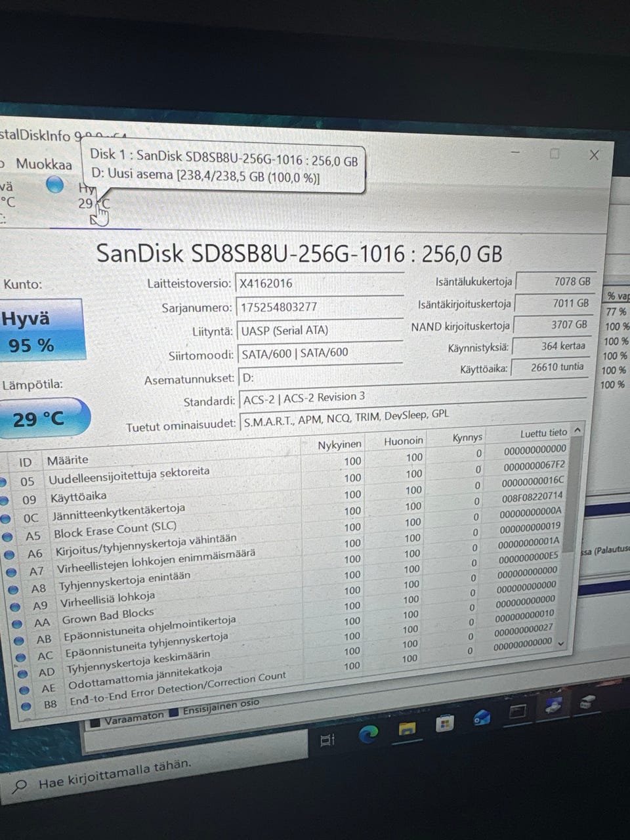This screenshot has height=840, width=630.
Task: Click the highlighted disk utility taskbar icon
Action: click(553, 705)
